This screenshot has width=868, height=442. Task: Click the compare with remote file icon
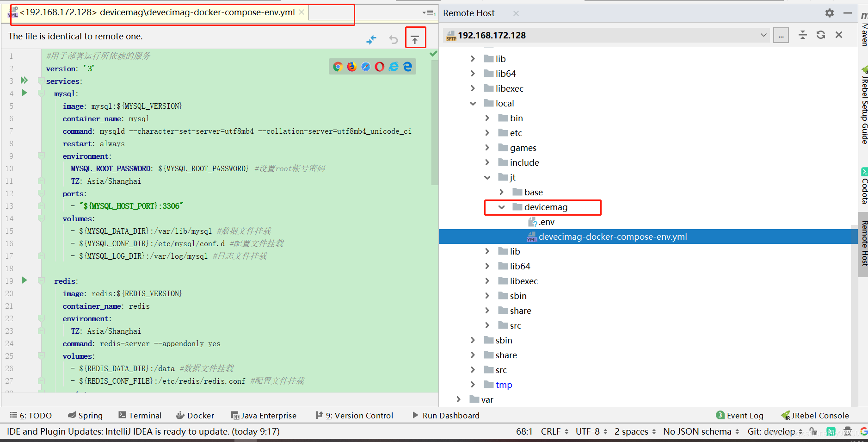371,40
